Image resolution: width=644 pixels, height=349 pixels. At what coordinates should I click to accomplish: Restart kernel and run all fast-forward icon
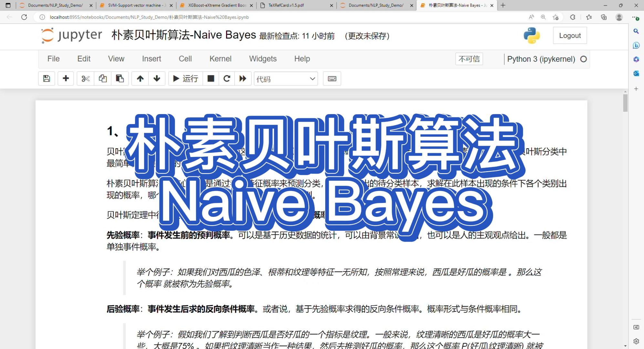click(243, 79)
